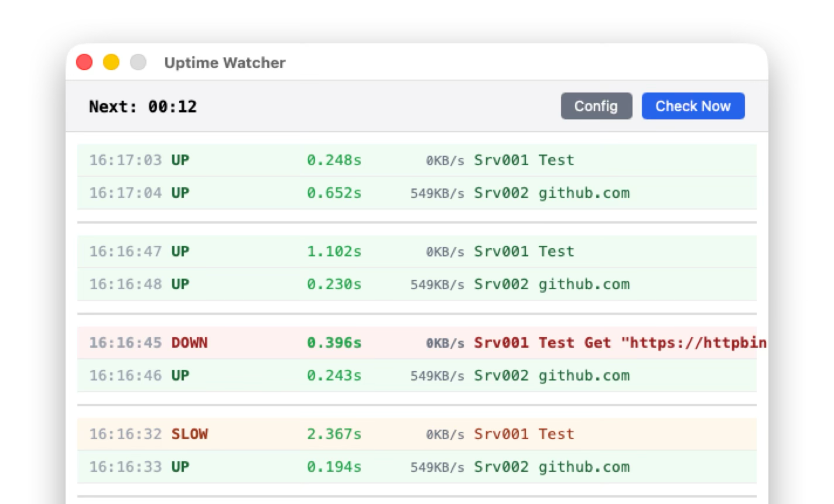Click the 2.367s slow response time

point(334,434)
